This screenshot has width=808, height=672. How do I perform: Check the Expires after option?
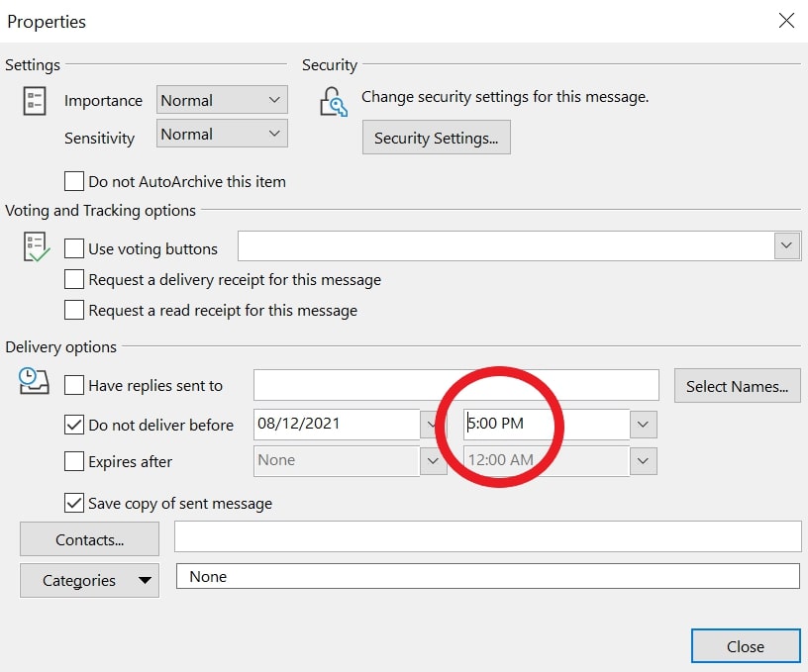pyautogui.click(x=74, y=461)
